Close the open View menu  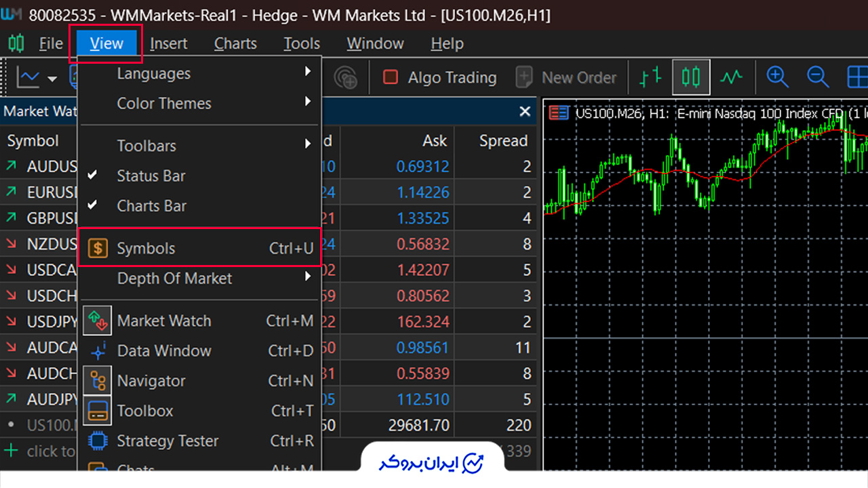pos(106,43)
